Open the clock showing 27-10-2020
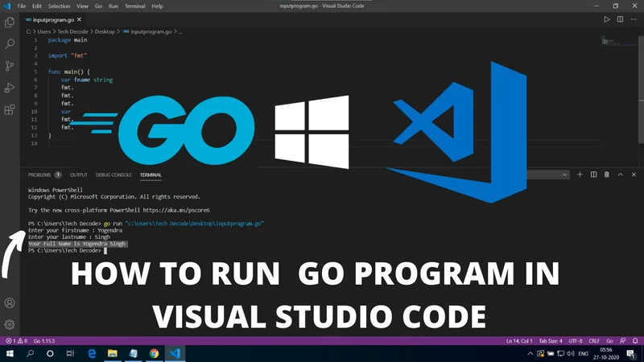Image resolution: width=644 pixels, height=362 pixels. [606, 353]
